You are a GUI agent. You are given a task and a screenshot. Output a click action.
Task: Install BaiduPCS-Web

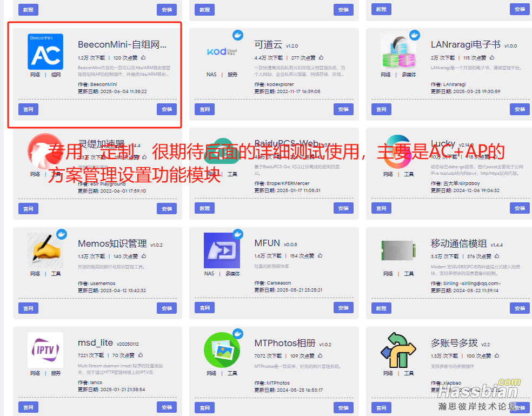pos(343,208)
